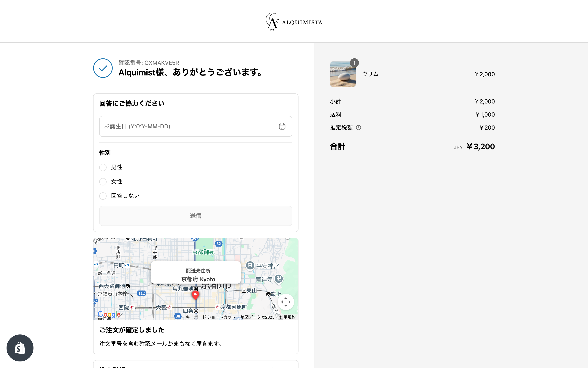Screen dimensions: 588x368
Task: Open the Shopify bag chat icon
Action: tap(20, 348)
